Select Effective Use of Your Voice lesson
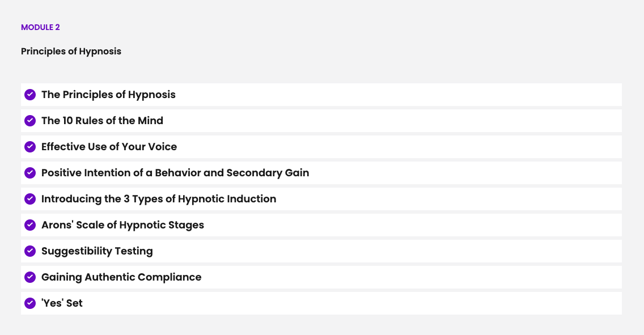644x335 pixels. click(x=109, y=147)
